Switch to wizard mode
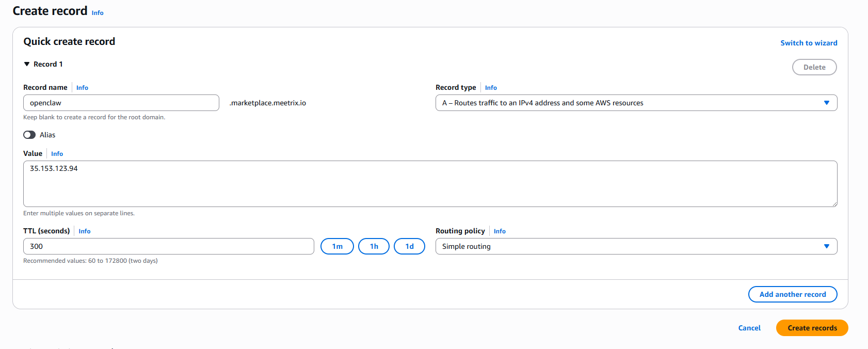 tap(808, 43)
